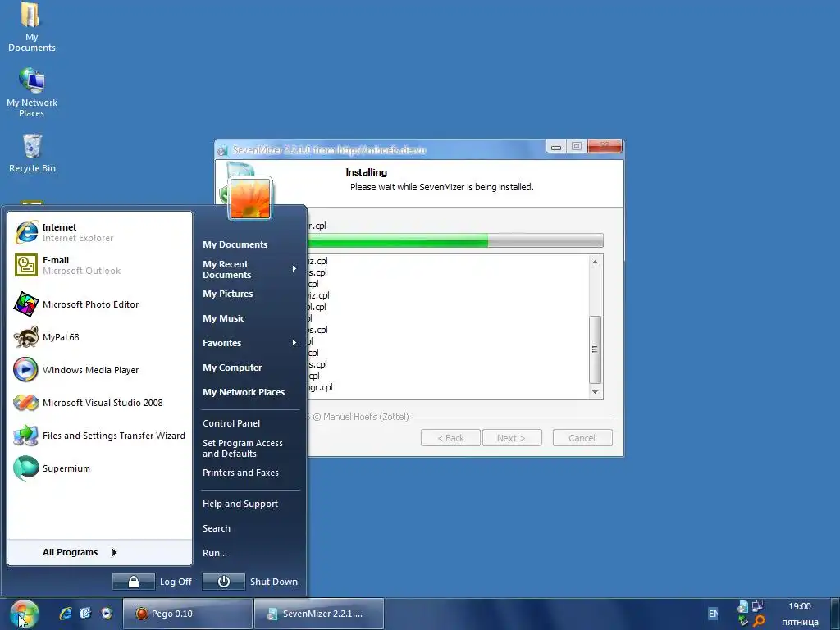Click scroll up arrow in file list
This screenshot has height=630, width=840.
tap(595, 262)
